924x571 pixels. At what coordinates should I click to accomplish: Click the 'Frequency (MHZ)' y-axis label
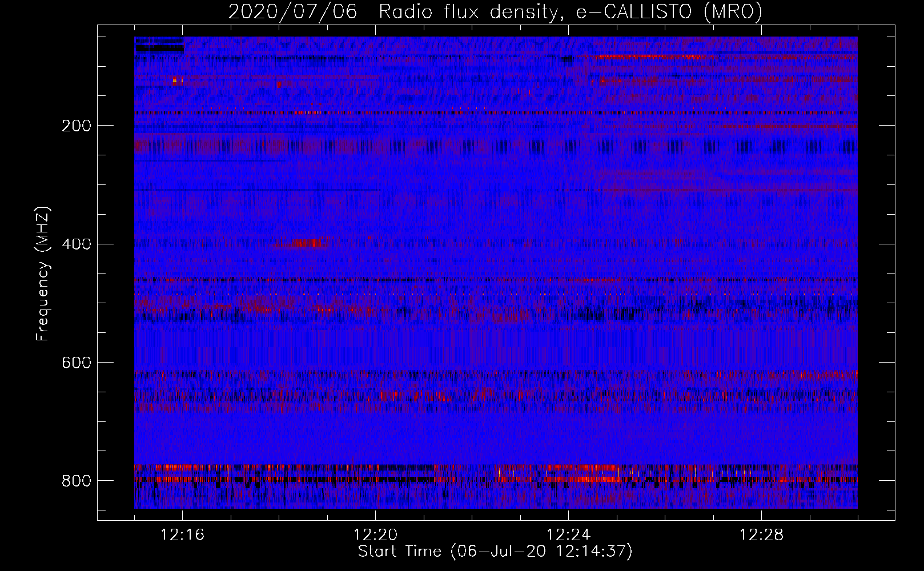43,274
